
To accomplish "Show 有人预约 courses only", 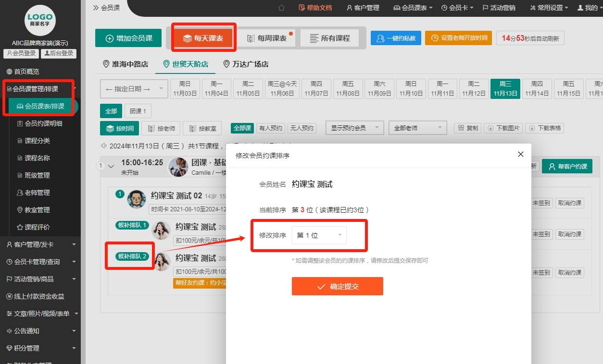I will pos(271,128).
